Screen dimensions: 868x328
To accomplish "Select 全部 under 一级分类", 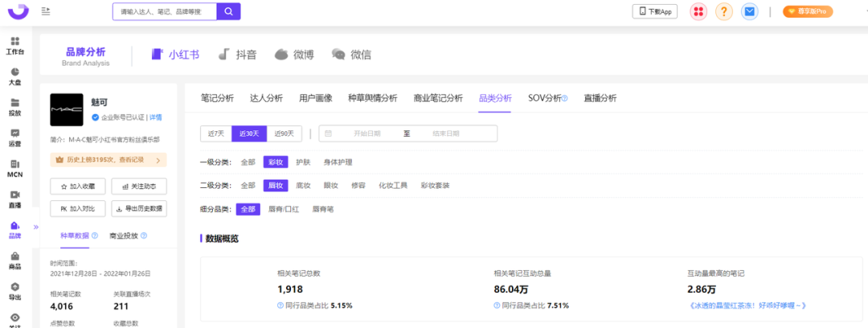I will 248,162.
